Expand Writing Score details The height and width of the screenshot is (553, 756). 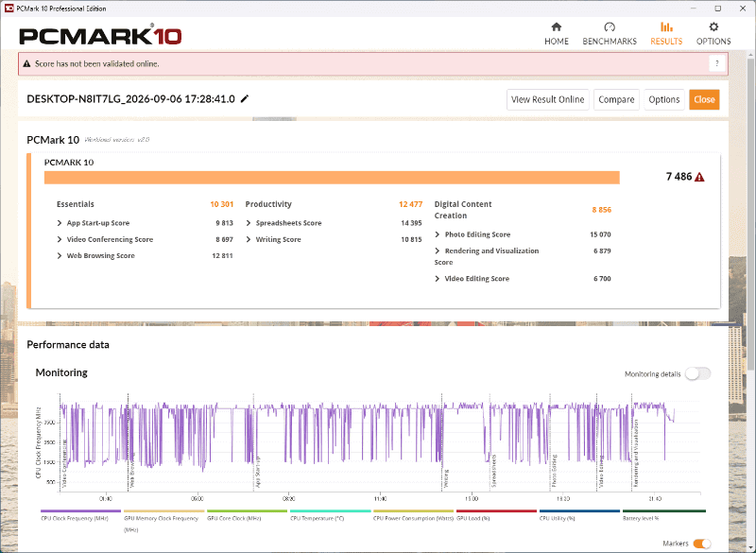249,239
